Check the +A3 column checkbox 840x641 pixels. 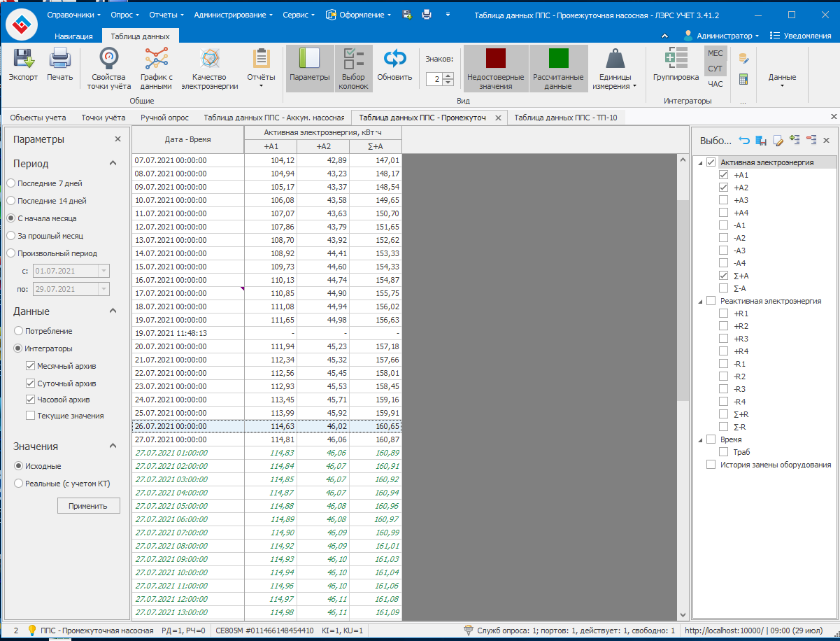click(x=724, y=200)
